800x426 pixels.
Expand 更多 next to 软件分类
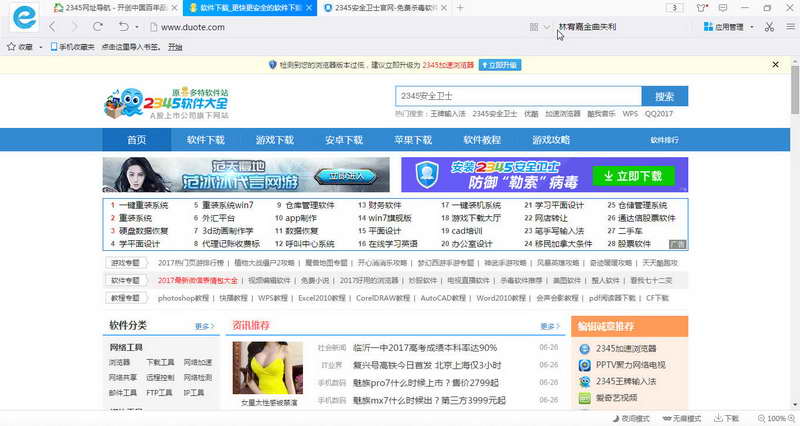pos(205,326)
